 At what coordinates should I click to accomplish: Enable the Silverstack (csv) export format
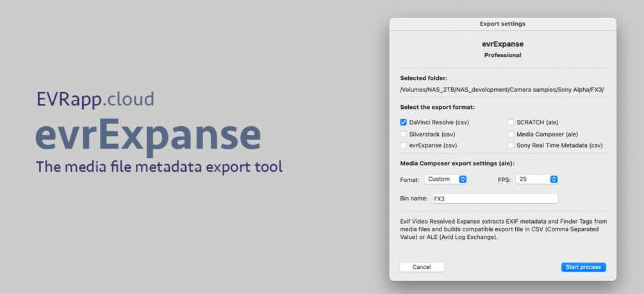pos(403,134)
